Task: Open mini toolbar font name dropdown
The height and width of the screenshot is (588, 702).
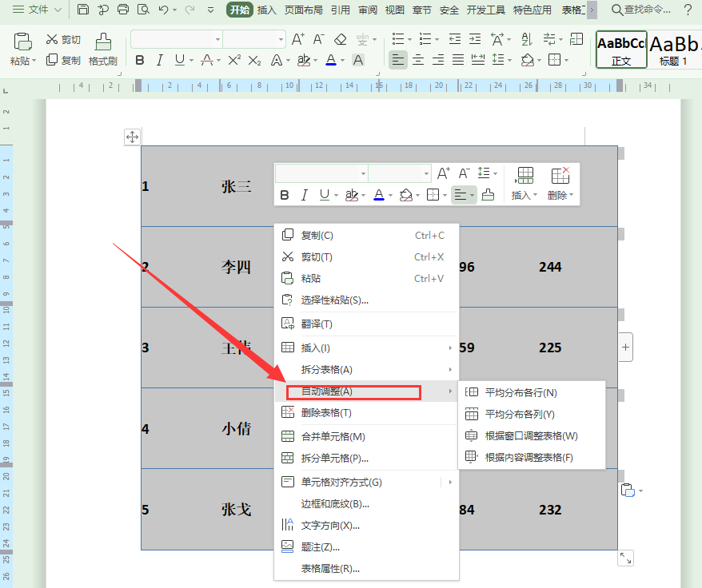Action: pos(363,173)
